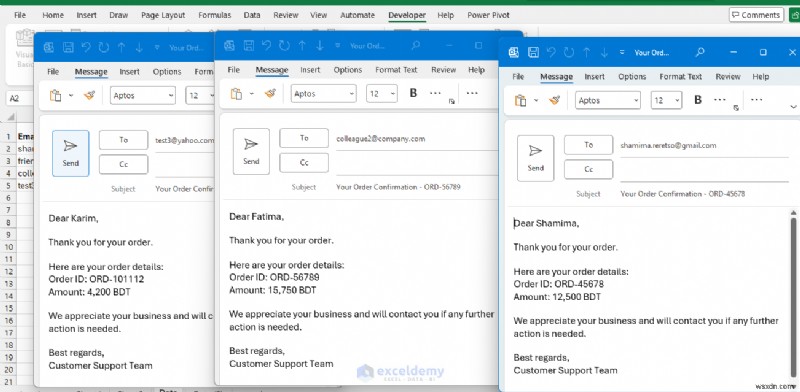Click the undo icon in the ORD-45678 window title bar
The height and width of the screenshot is (392, 800).
tap(551, 52)
